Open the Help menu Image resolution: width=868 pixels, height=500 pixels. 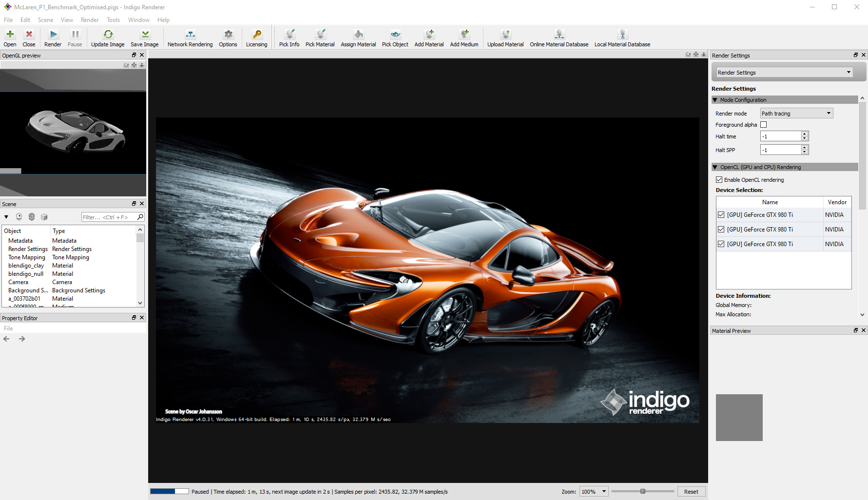[164, 20]
